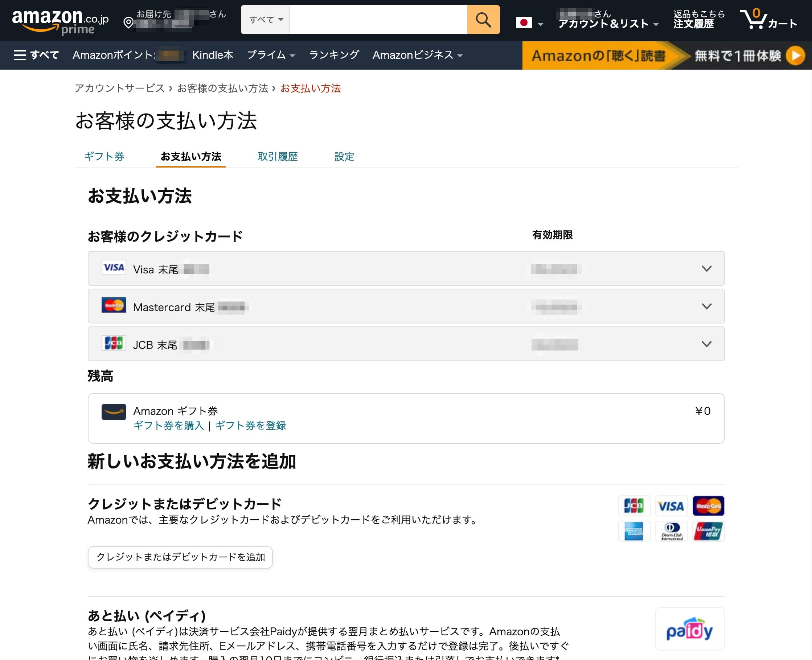
Task: Click the ギフト券を登録 link
Action: (251, 425)
